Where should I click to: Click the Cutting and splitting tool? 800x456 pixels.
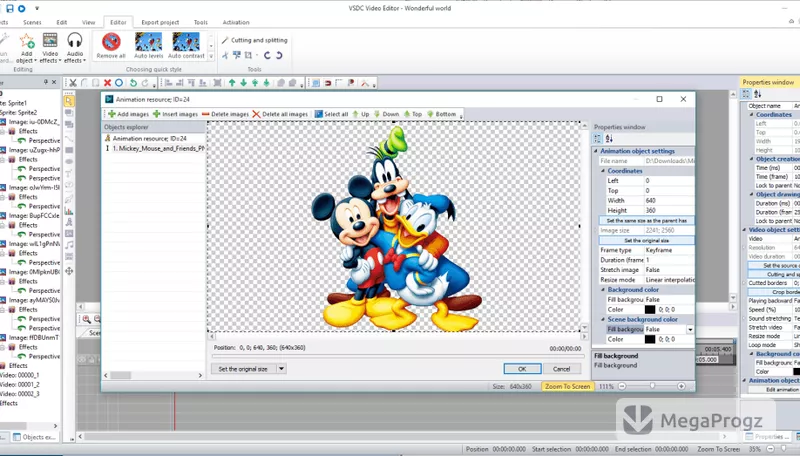pos(255,40)
